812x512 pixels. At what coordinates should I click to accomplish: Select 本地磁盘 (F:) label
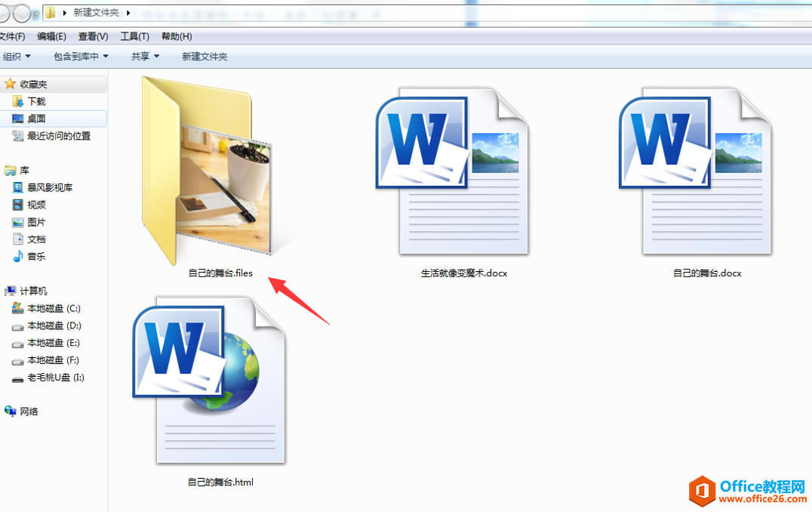click(x=54, y=359)
